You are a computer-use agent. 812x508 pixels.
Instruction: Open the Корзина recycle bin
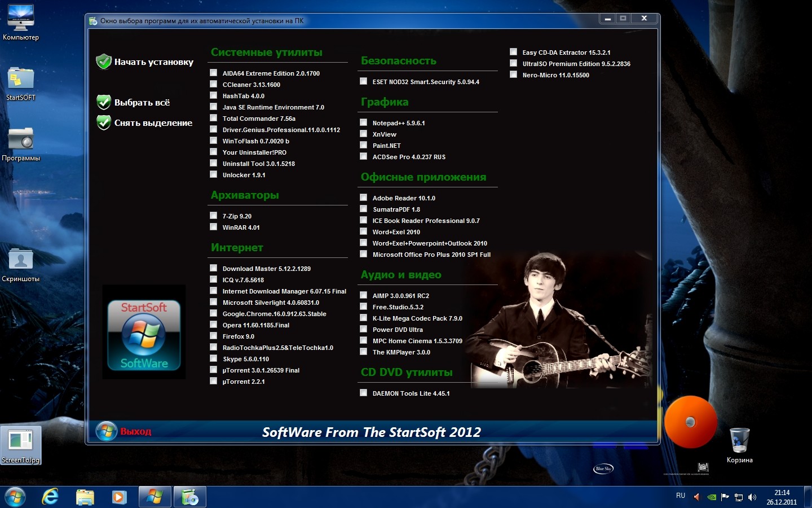[739, 445]
